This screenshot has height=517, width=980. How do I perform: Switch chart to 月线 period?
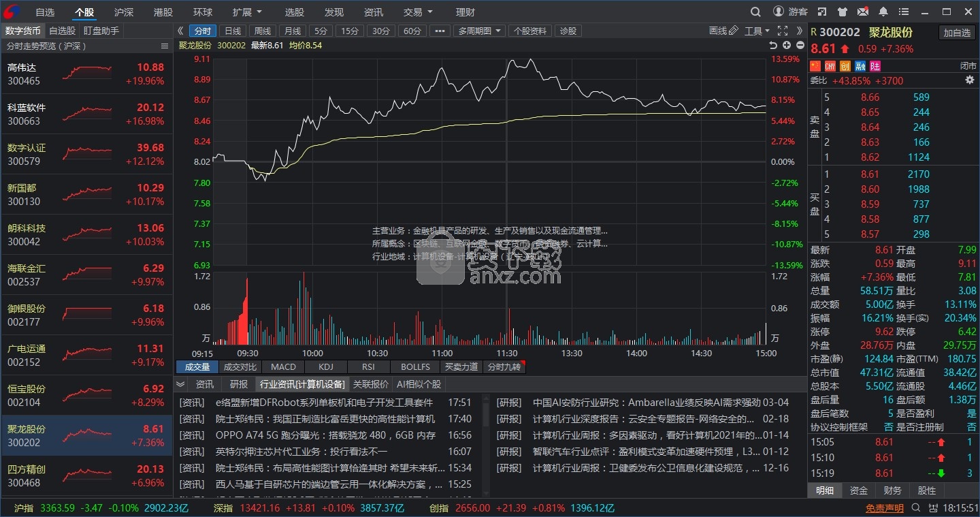point(293,31)
